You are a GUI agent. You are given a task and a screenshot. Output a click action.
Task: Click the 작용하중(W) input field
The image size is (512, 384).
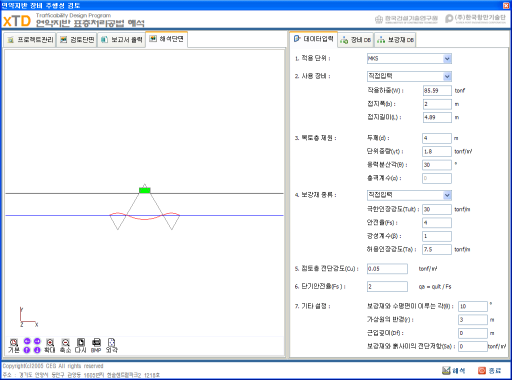tap(437, 91)
